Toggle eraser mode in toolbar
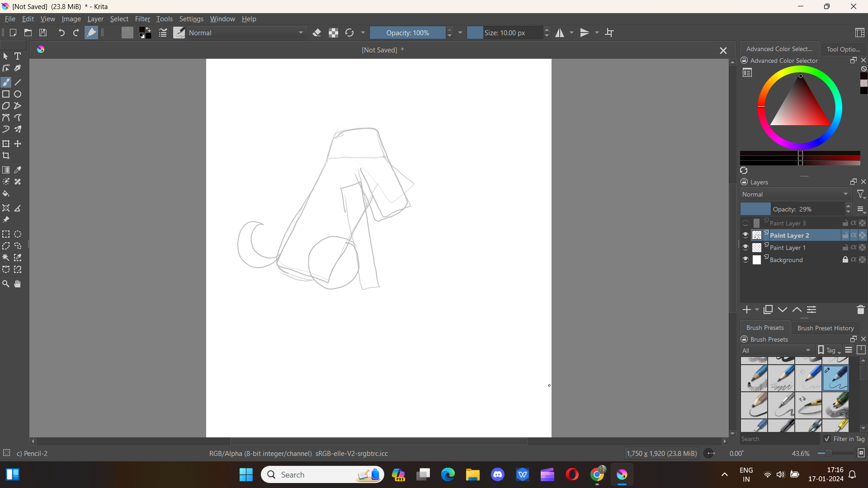The height and width of the screenshot is (488, 868). click(x=317, y=33)
